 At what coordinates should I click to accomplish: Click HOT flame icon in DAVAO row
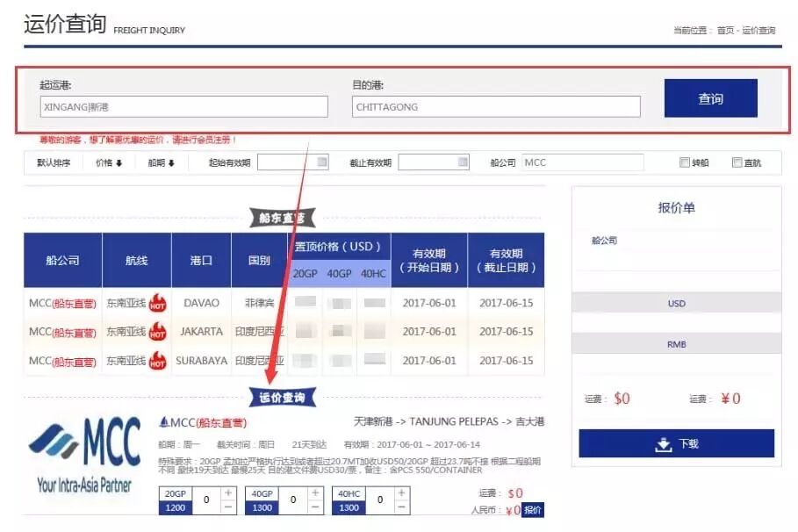point(157,302)
